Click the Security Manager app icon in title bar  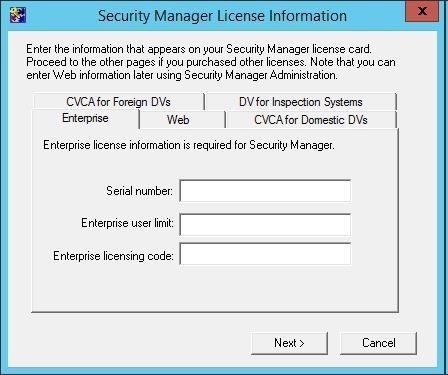coord(18,15)
